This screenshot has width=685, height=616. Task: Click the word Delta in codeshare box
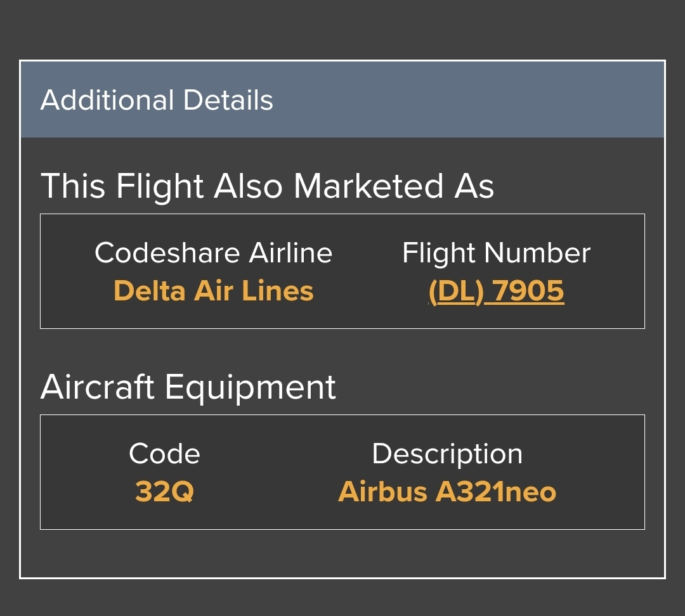[150, 291]
